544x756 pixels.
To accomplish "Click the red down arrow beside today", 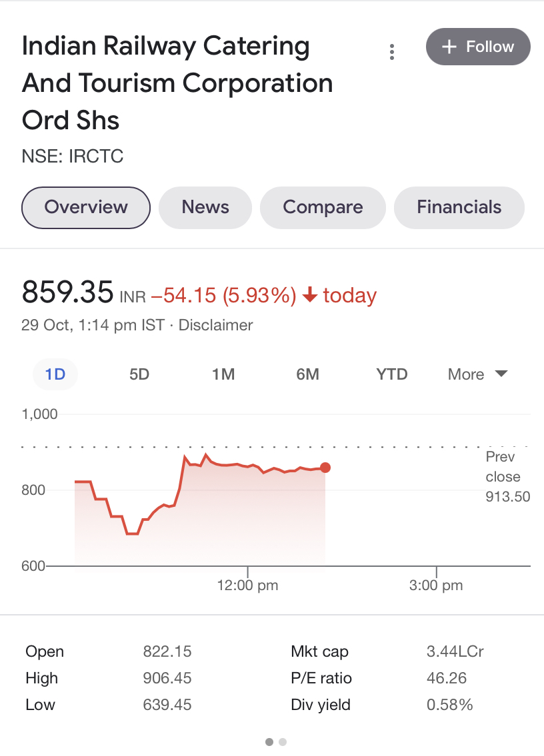I will pyautogui.click(x=309, y=295).
